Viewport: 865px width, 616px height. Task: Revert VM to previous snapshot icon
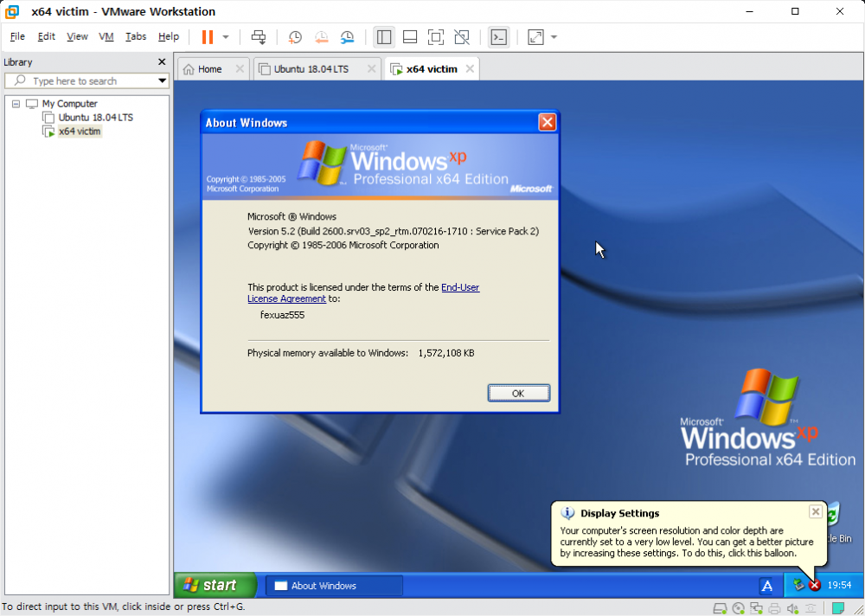coord(321,37)
